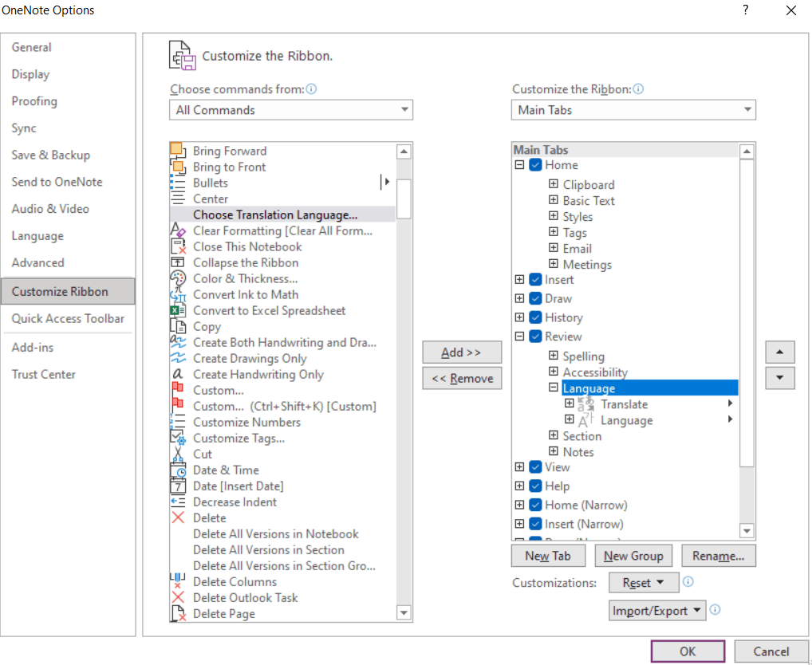This screenshot has height=665, width=812.
Task: Click the Customize Tags icon
Action: [x=178, y=438]
